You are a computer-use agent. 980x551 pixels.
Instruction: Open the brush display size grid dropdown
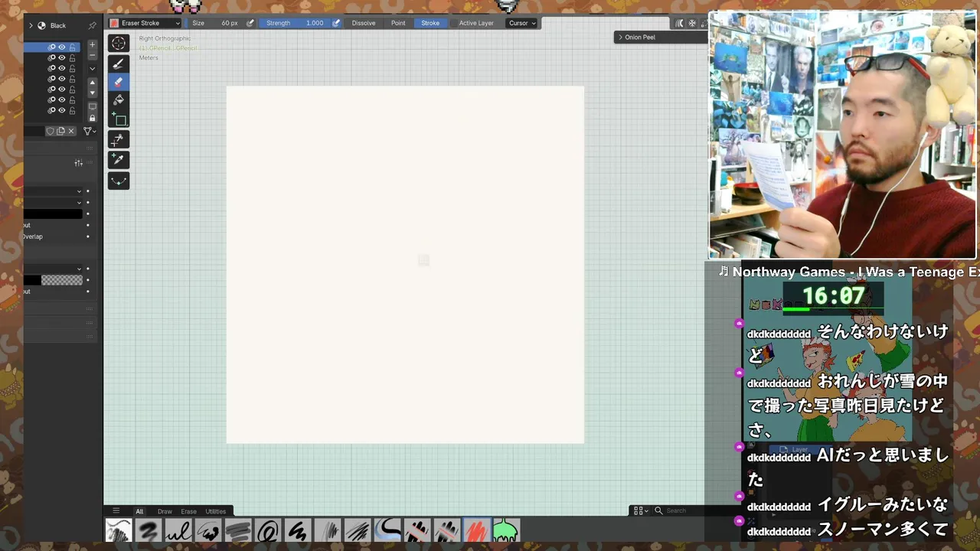641,510
